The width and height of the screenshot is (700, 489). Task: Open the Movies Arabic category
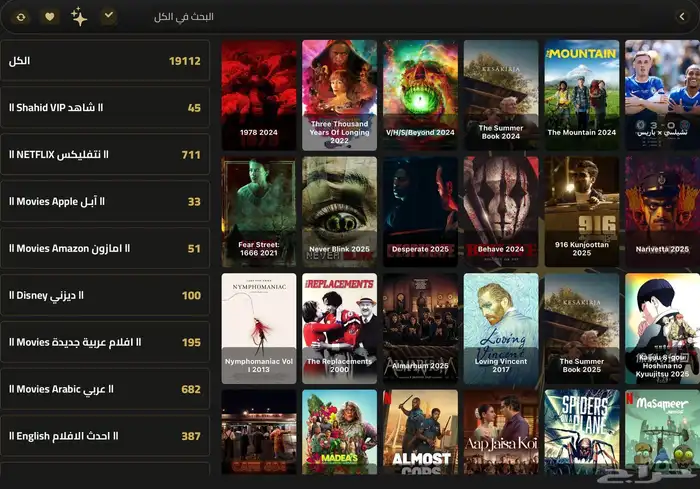105,389
